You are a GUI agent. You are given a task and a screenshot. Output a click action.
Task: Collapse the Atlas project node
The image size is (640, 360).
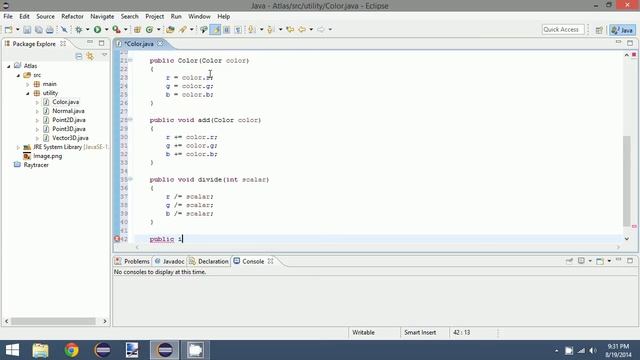tap(9, 66)
